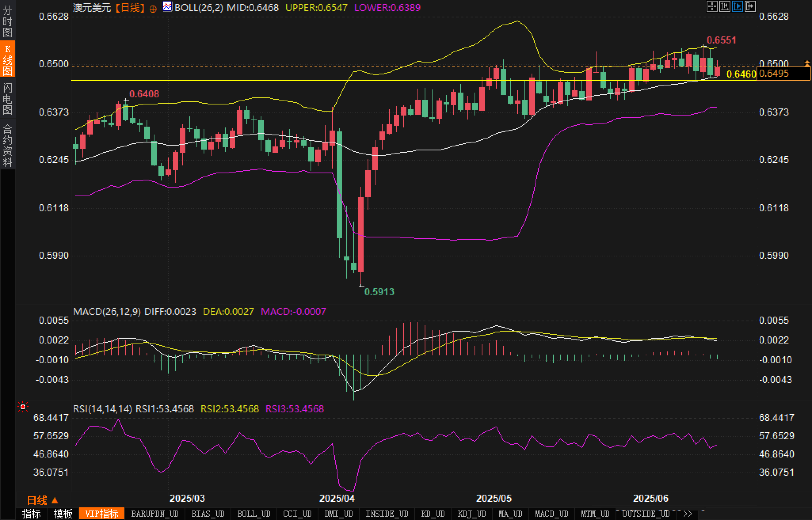
Task: Open the 分时图 view in the sidebar
Action: (8, 21)
